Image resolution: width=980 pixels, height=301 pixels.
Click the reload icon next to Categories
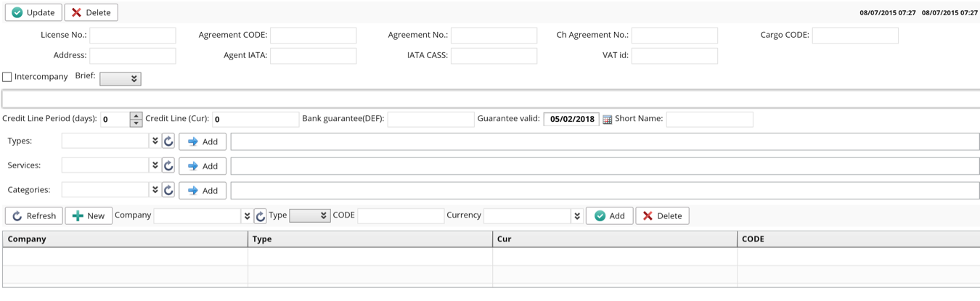(168, 191)
